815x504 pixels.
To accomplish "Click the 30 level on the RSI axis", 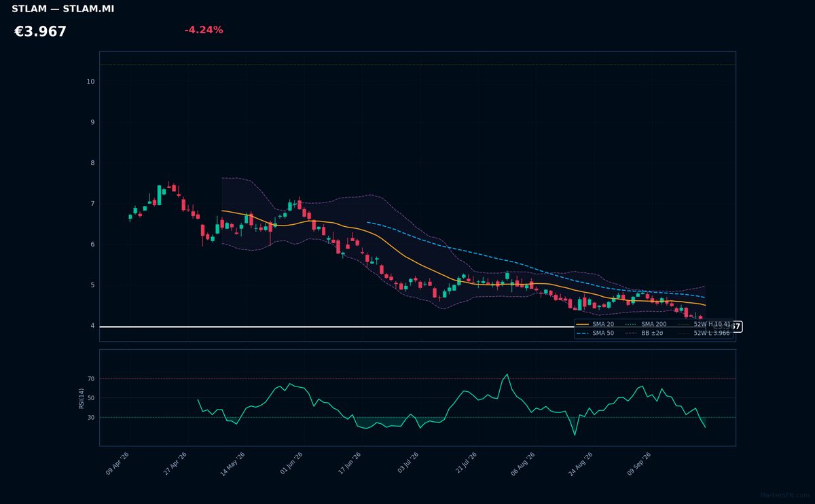I will coord(91,417).
